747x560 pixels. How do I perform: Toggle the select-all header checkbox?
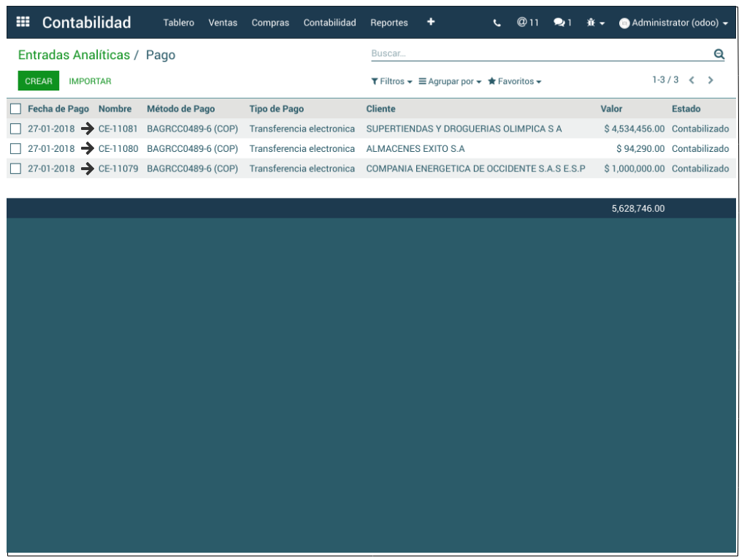tap(16, 109)
